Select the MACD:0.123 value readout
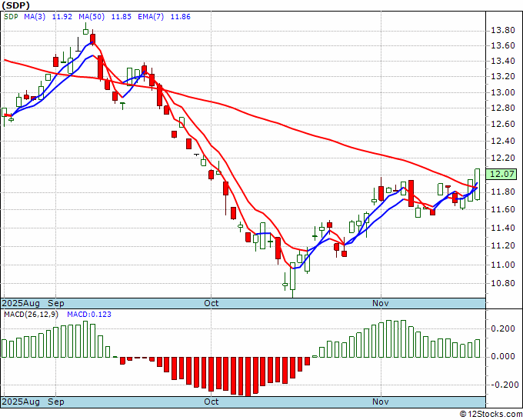Viewport: 523px width, 420px height. pos(89,315)
